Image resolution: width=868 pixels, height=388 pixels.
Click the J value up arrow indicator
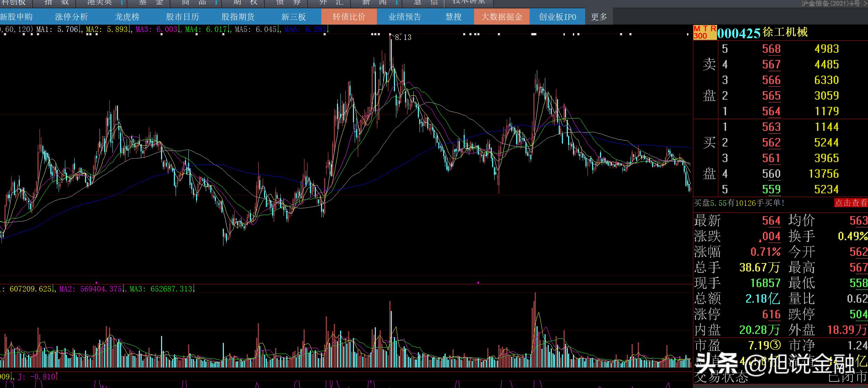click(57, 377)
